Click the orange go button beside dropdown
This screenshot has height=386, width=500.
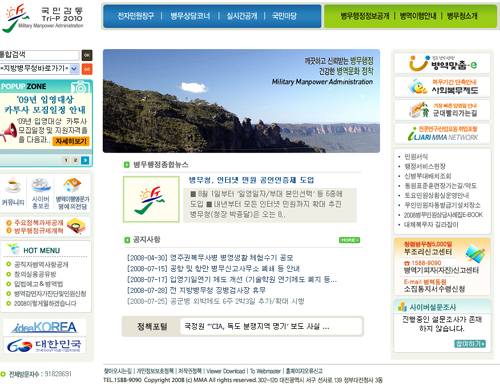coord(87,69)
